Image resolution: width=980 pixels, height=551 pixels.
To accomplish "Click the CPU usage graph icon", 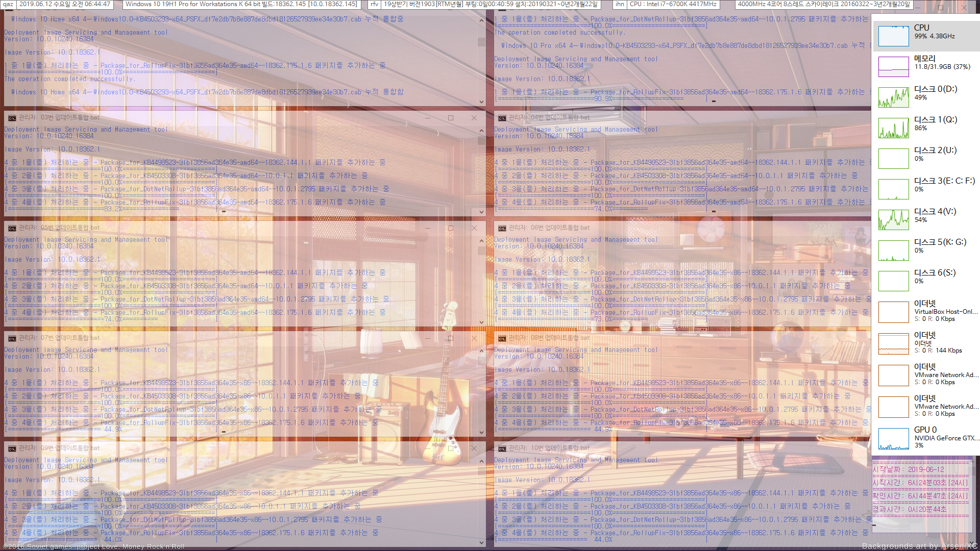I will (x=893, y=35).
